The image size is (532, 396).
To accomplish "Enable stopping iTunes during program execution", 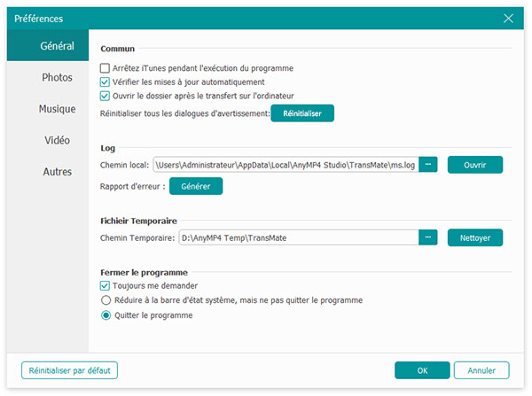I will pyautogui.click(x=106, y=68).
